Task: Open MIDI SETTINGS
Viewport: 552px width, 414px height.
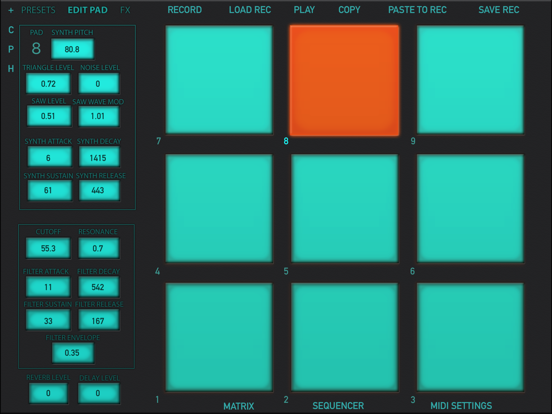Action: [x=461, y=406]
